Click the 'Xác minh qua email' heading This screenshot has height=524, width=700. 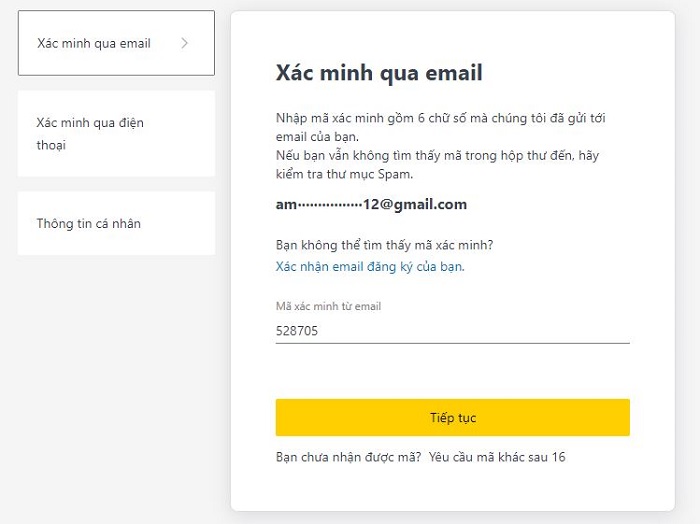[x=379, y=73]
